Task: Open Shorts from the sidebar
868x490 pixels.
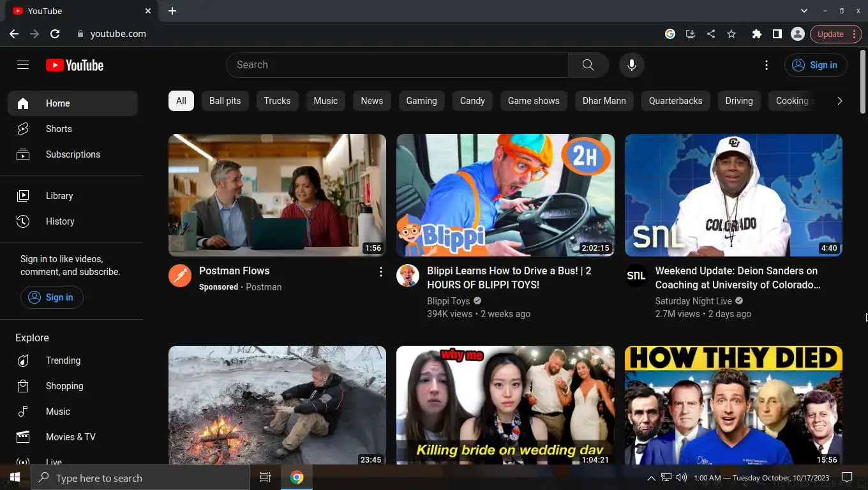Action: tap(73, 129)
